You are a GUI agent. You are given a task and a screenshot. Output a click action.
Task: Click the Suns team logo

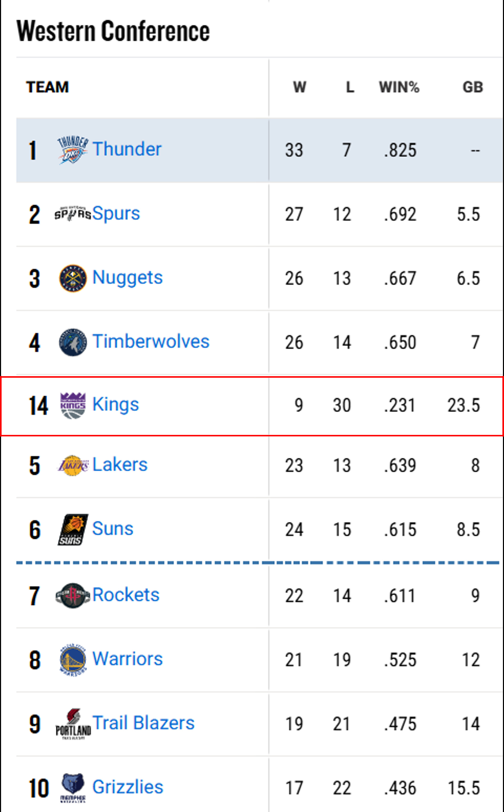[73, 529]
